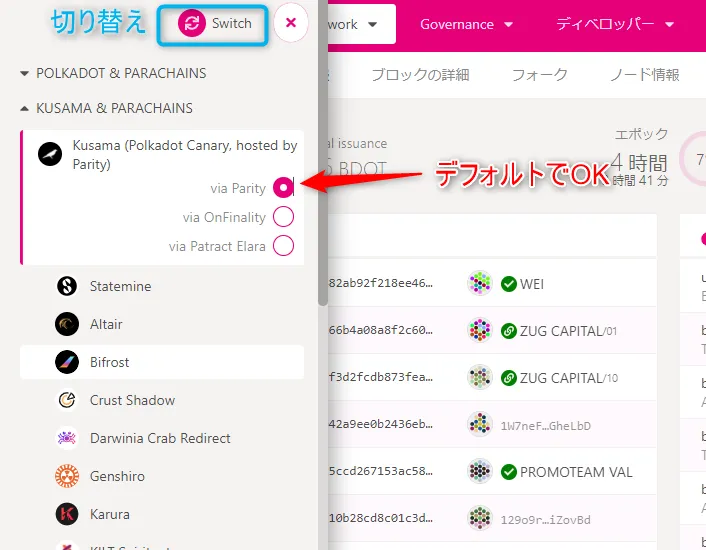Click the Altair chain icon
The width and height of the screenshot is (706, 550).
67,324
